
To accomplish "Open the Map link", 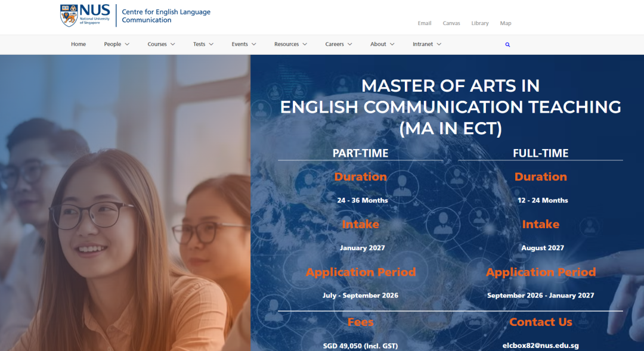I will (x=506, y=23).
